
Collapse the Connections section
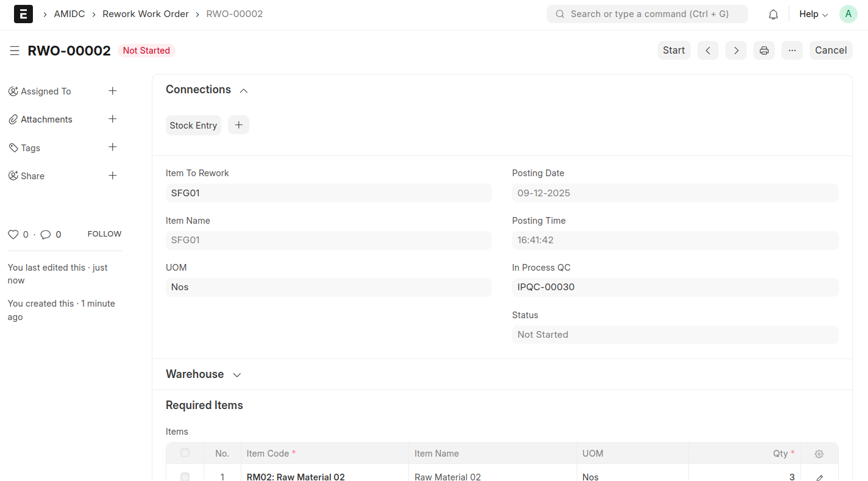click(243, 90)
